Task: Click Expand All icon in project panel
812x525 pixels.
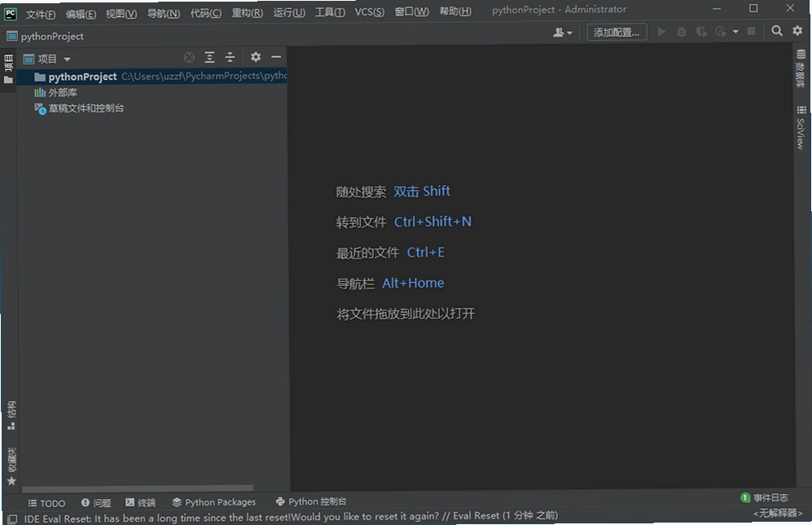Action: [209, 57]
